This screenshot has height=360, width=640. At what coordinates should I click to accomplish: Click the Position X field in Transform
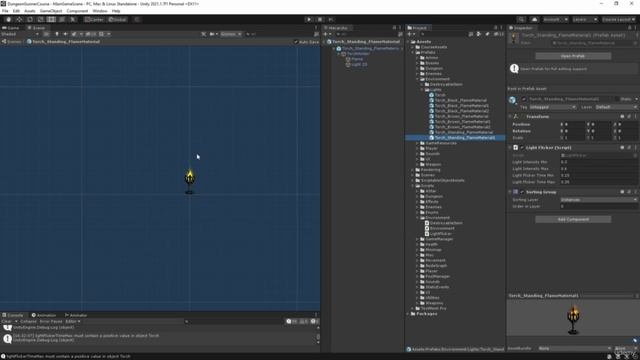(x=573, y=124)
